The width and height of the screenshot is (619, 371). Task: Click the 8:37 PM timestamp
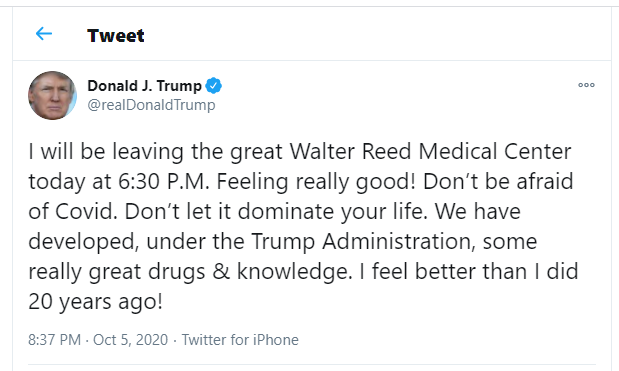pos(54,340)
